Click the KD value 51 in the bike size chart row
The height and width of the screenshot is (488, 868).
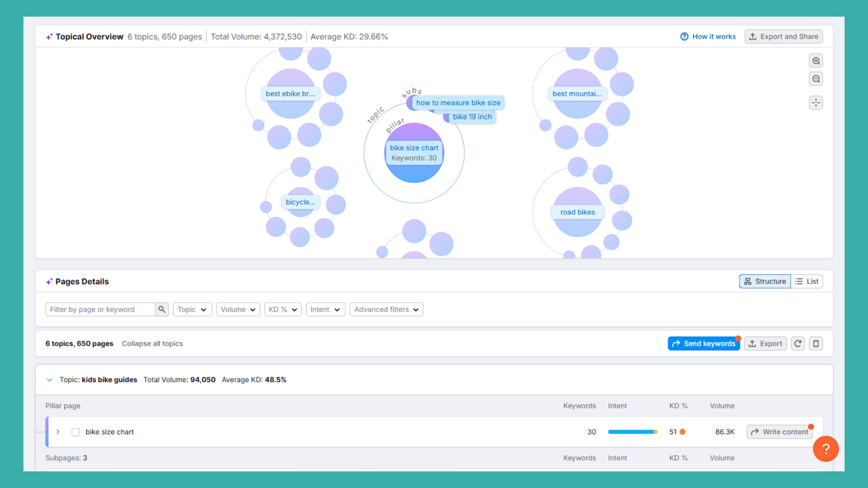point(673,432)
